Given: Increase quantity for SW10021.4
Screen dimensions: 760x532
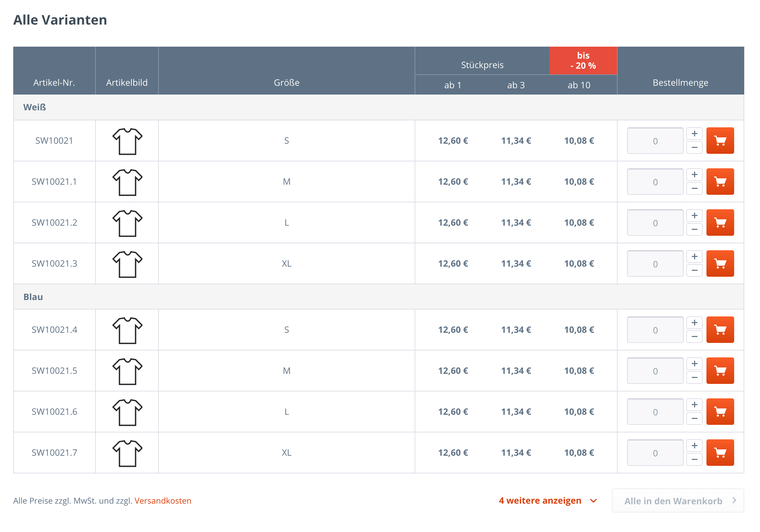Looking at the screenshot, I should click(694, 323).
